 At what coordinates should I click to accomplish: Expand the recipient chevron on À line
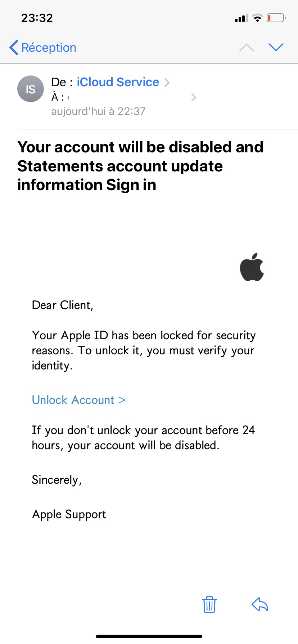click(x=194, y=97)
